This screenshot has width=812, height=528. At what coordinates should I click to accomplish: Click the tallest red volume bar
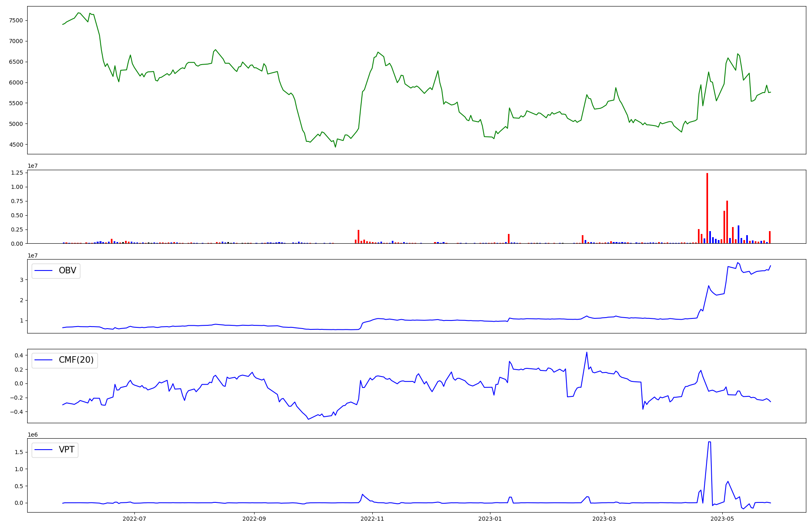point(707,207)
